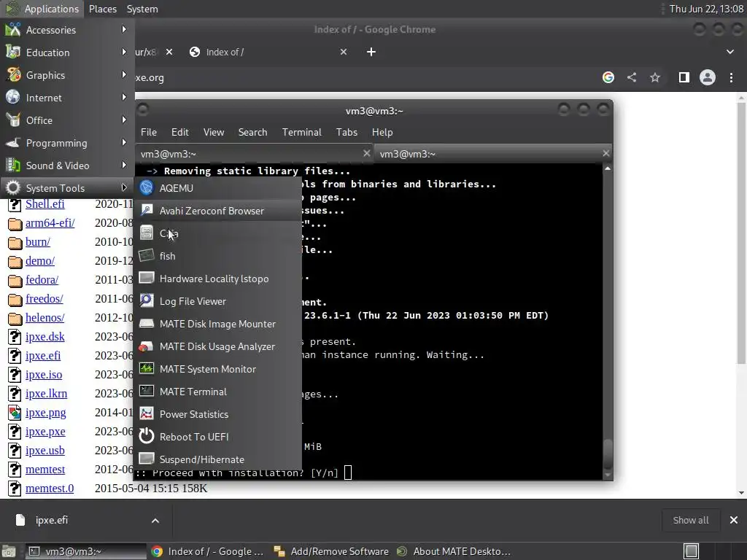Open terminal Help menu
Viewport: 747px width, 560px height.
click(x=382, y=133)
